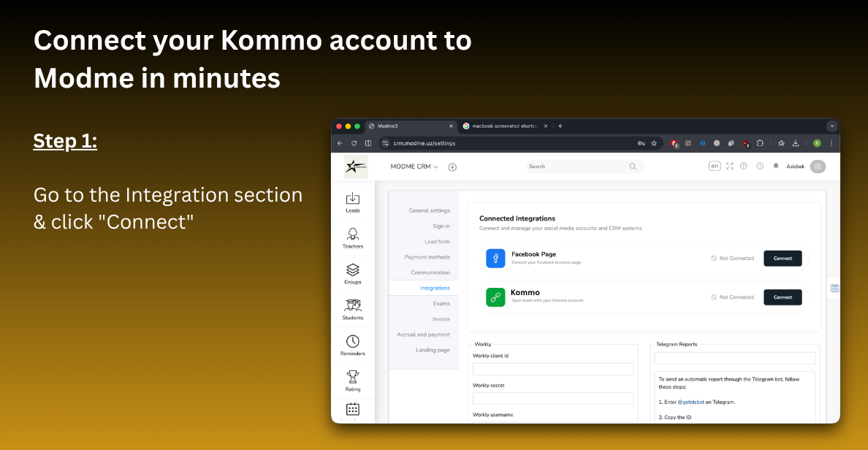Open browser extensions puzzle icon
Viewport: 868px width, 450px height.
[760, 143]
